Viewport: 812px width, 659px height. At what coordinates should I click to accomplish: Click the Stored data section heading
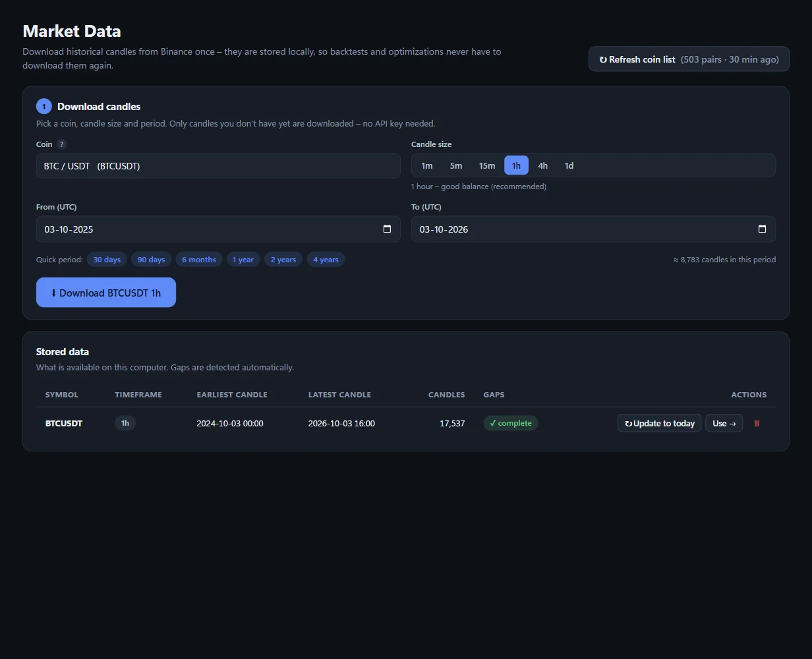coord(63,352)
